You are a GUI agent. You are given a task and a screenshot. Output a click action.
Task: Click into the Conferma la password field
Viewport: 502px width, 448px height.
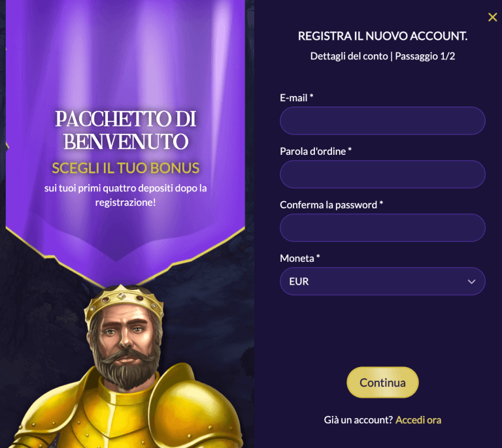(x=382, y=227)
